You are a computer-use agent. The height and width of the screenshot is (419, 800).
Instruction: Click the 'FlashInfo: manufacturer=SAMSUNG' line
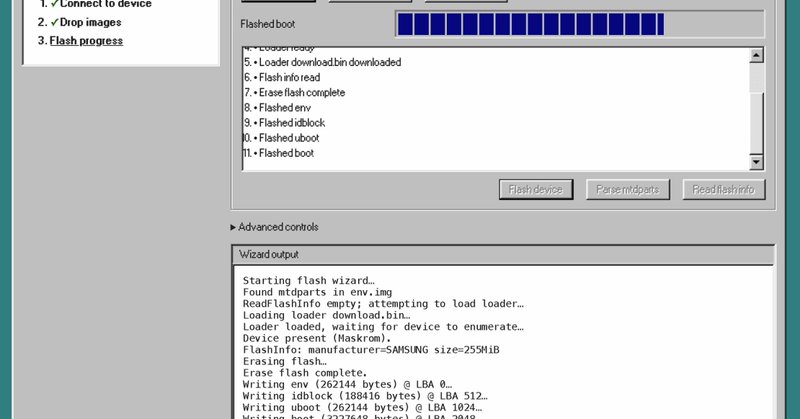371,350
